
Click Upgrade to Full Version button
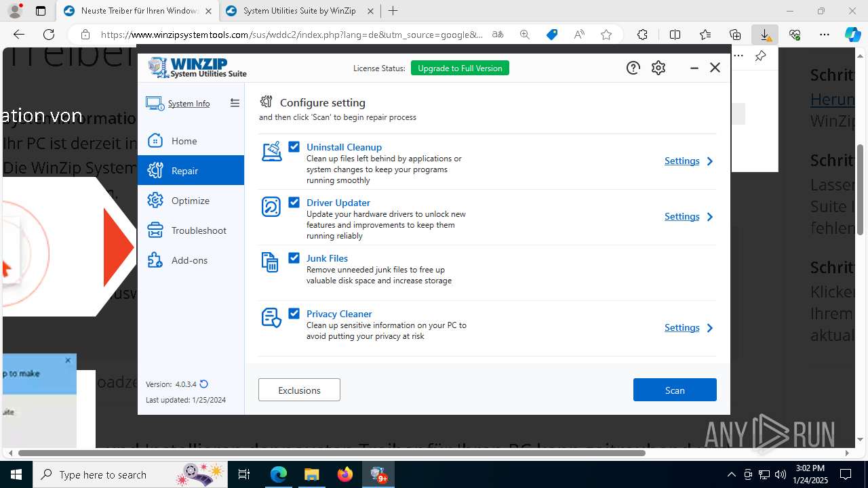click(x=460, y=68)
